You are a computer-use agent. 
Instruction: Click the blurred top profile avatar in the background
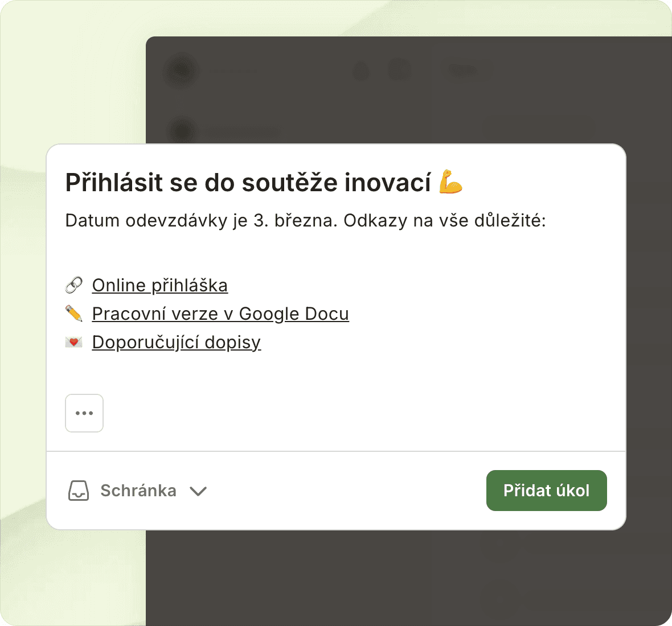pyautogui.click(x=181, y=71)
